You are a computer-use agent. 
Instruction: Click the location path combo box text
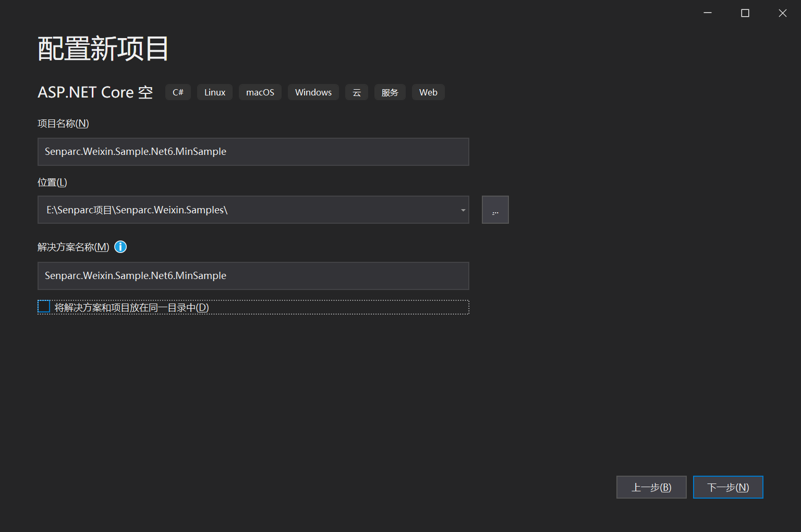tap(137, 210)
